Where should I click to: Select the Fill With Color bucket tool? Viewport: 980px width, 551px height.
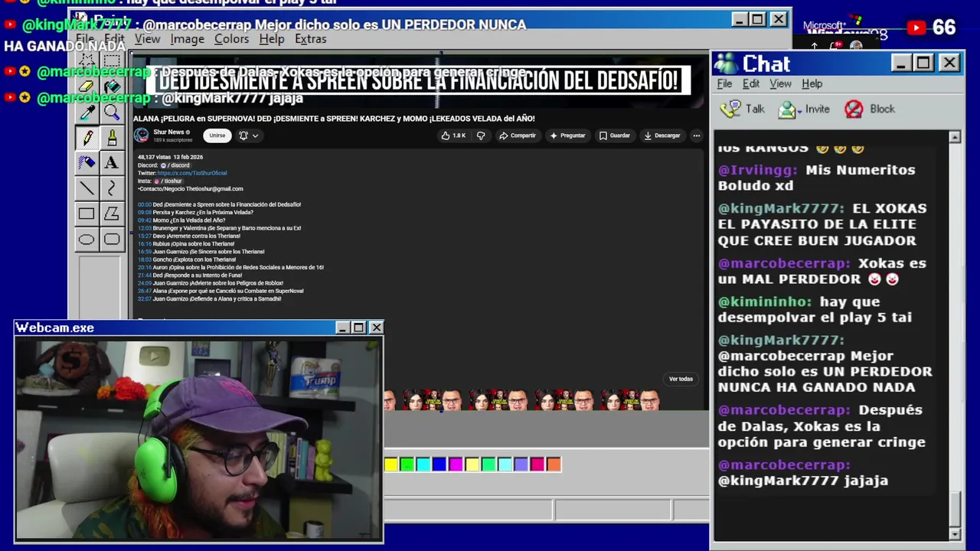[x=112, y=87]
